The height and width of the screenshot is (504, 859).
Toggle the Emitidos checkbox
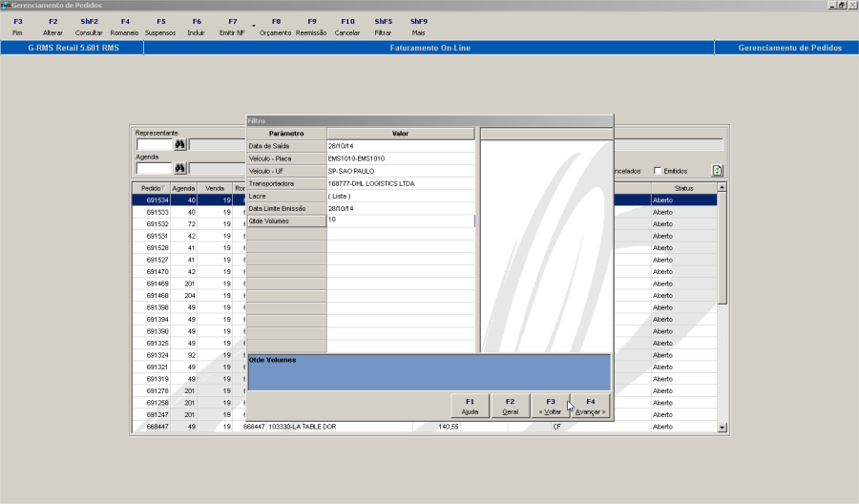[658, 171]
